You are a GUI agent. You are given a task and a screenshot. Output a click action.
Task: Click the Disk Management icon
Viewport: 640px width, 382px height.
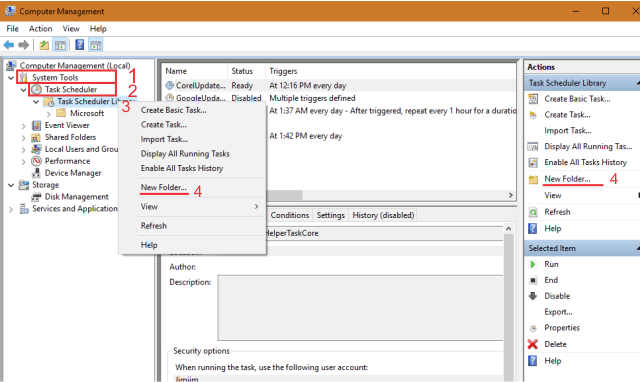tap(36, 197)
